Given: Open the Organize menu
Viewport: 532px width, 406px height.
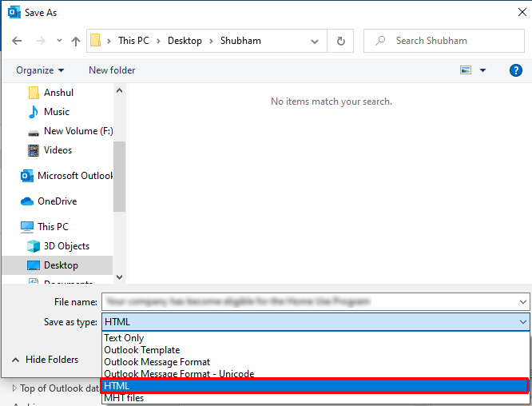Looking at the screenshot, I should [x=40, y=70].
